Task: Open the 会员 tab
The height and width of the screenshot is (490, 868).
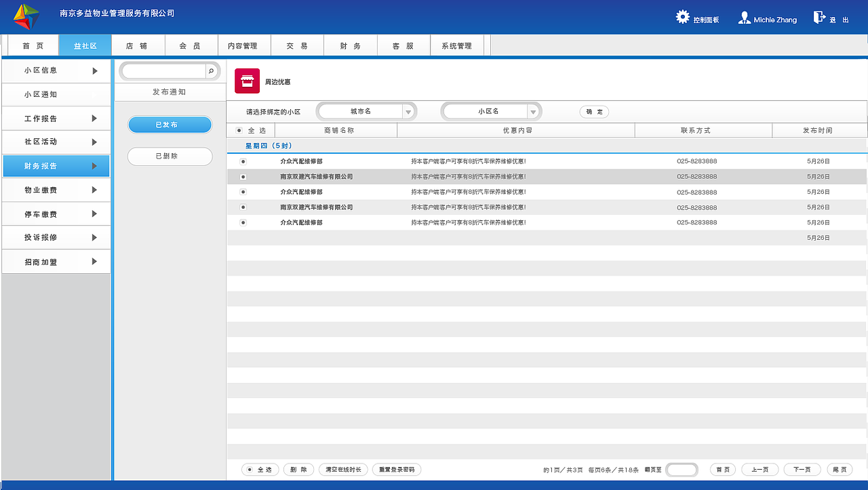Action: (x=191, y=45)
